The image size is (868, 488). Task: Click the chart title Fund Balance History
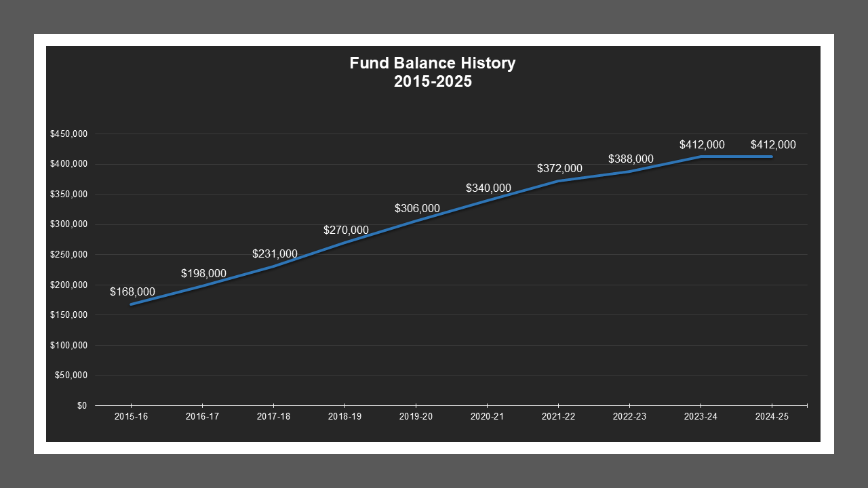(432, 63)
